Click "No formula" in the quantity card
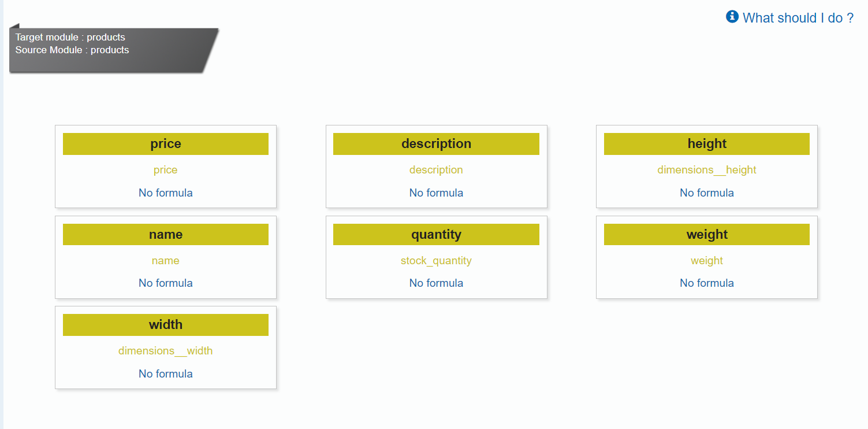The image size is (868, 429). [436, 283]
